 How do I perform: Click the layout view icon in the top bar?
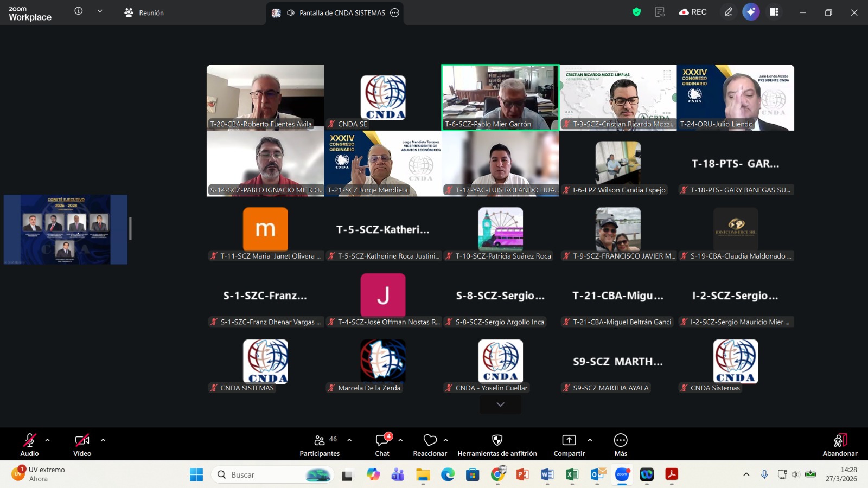click(x=774, y=12)
